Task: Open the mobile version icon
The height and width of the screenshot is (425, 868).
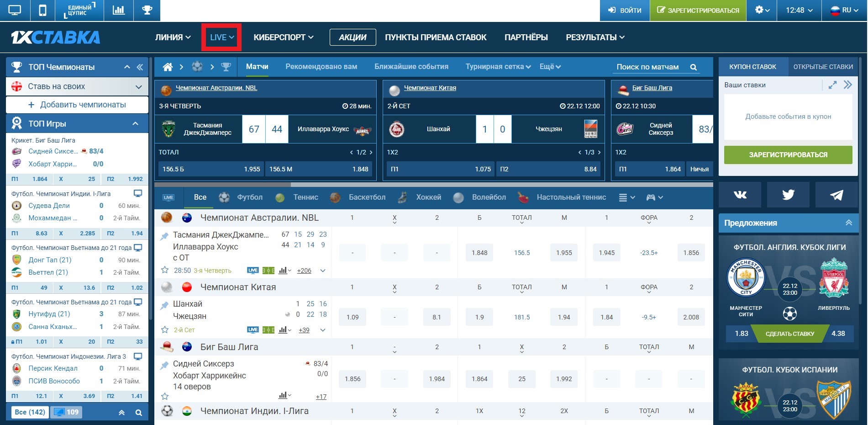Action: pyautogui.click(x=42, y=10)
